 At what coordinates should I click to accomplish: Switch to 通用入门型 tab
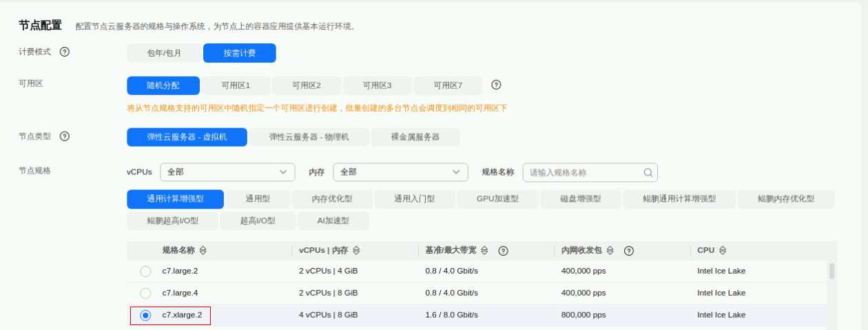click(x=415, y=199)
